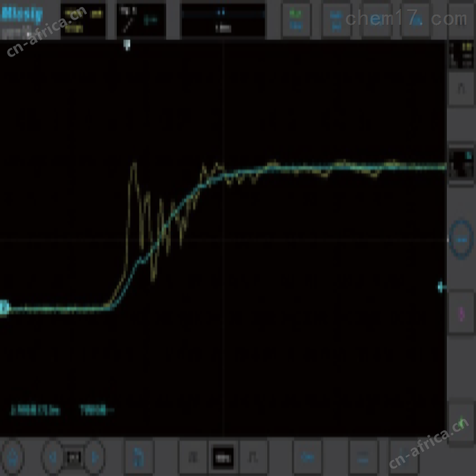Click the purple icon button on right panel

pos(461,312)
